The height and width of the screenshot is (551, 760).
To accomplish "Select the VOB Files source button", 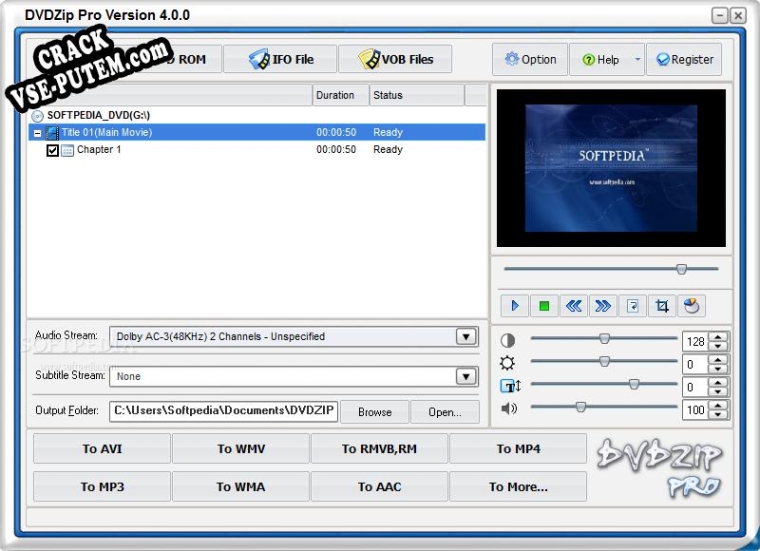I will [x=395, y=59].
